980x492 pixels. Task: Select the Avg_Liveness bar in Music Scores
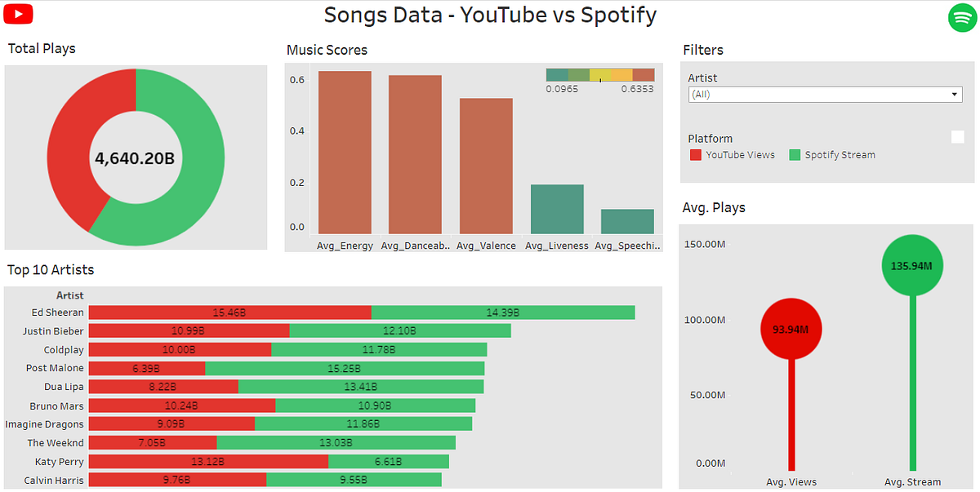click(x=556, y=208)
